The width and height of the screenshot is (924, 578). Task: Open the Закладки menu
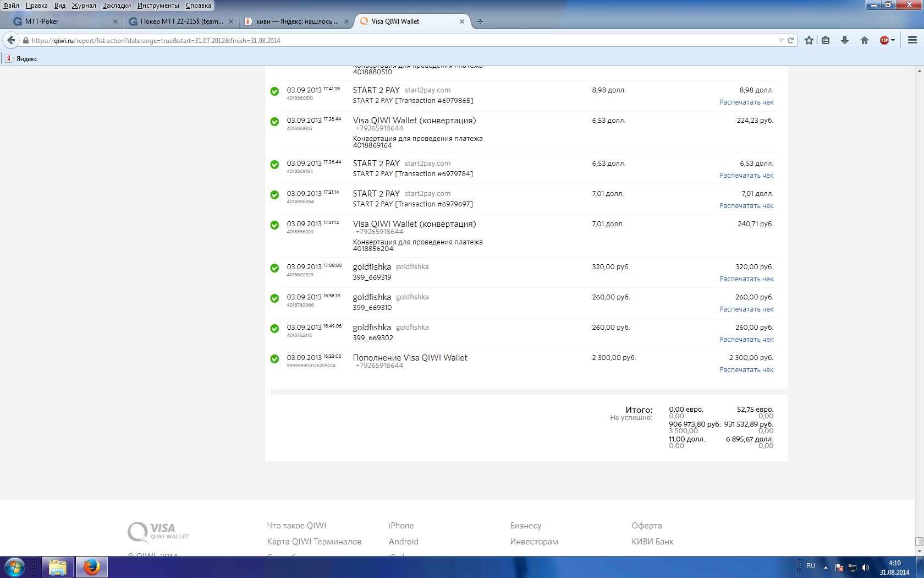[117, 6]
